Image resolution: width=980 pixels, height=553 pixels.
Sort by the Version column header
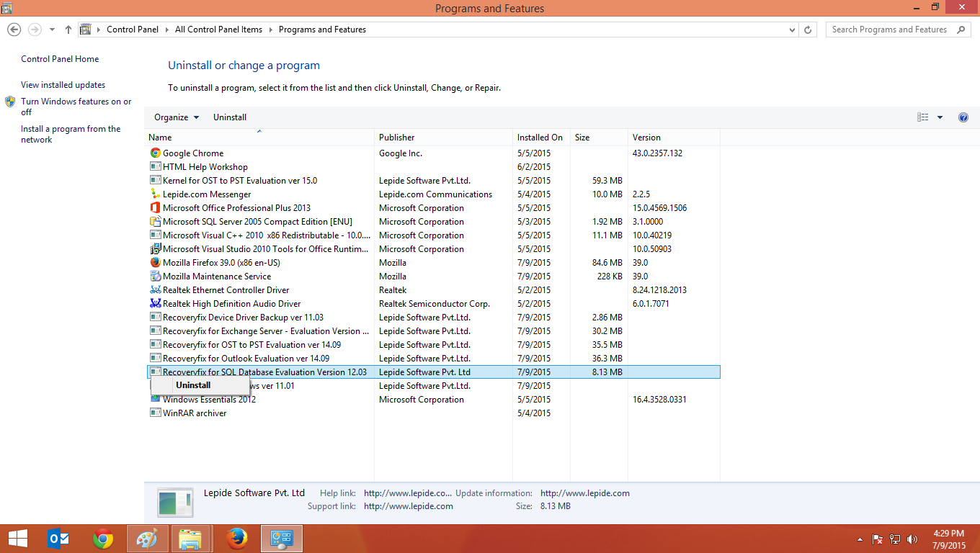tap(674, 137)
